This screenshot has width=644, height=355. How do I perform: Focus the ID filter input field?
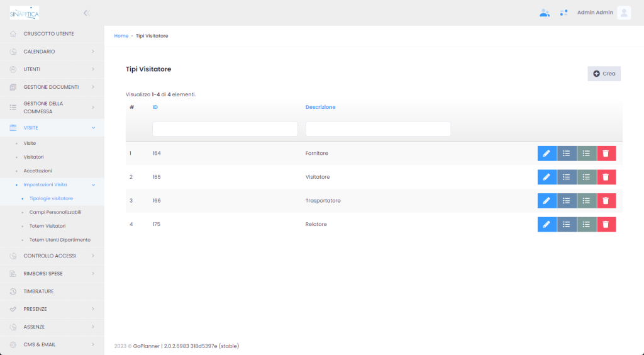point(225,129)
